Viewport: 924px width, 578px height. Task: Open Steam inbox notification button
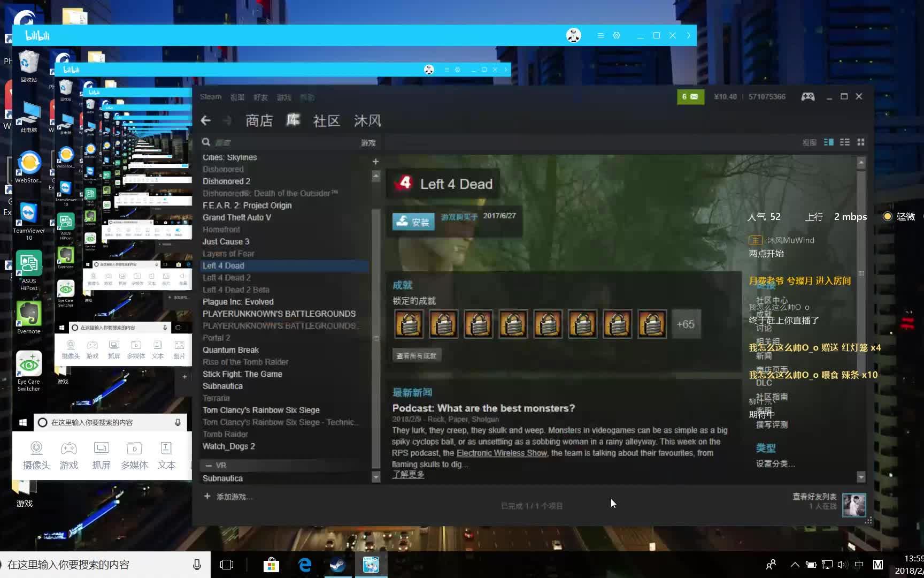[x=690, y=97]
